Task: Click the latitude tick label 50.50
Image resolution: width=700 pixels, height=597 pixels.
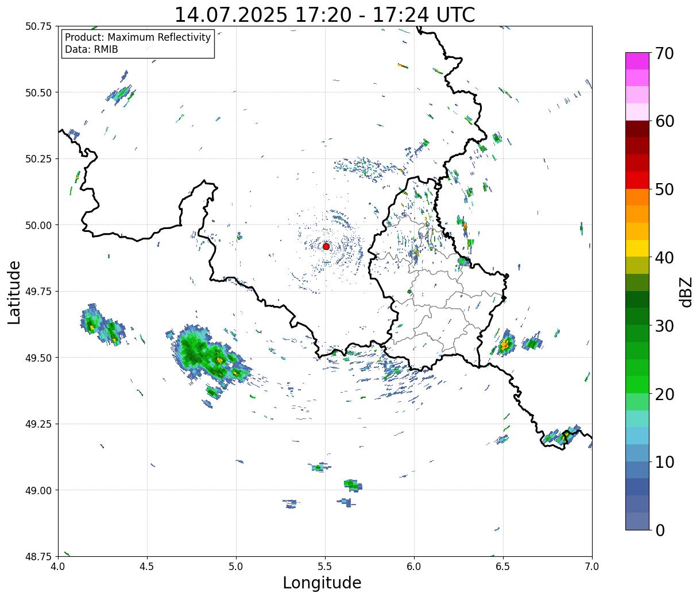Action: pos(38,92)
